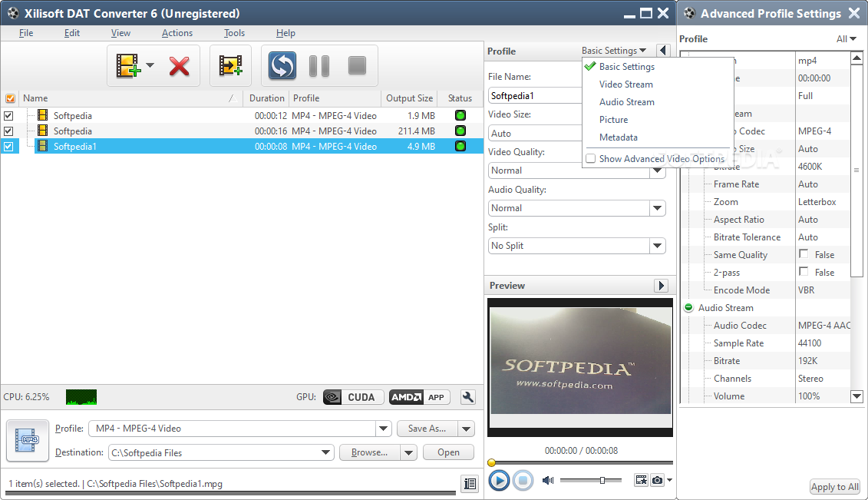The width and height of the screenshot is (868, 500).
Task: Open the snapshot options arrow
Action: (x=669, y=480)
